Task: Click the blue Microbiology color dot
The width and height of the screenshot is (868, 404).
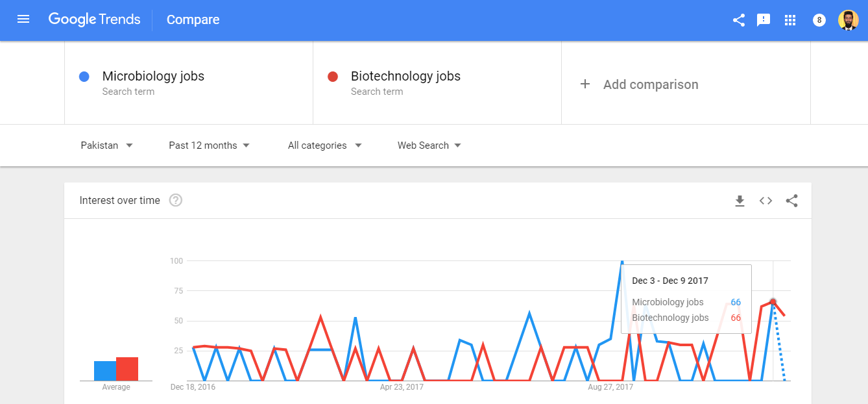Action: (84, 77)
